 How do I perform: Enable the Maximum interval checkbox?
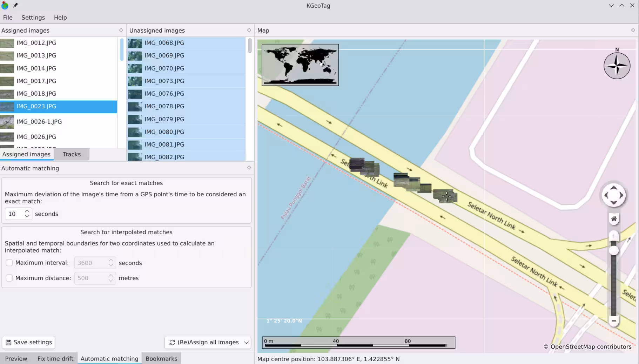(9, 263)
